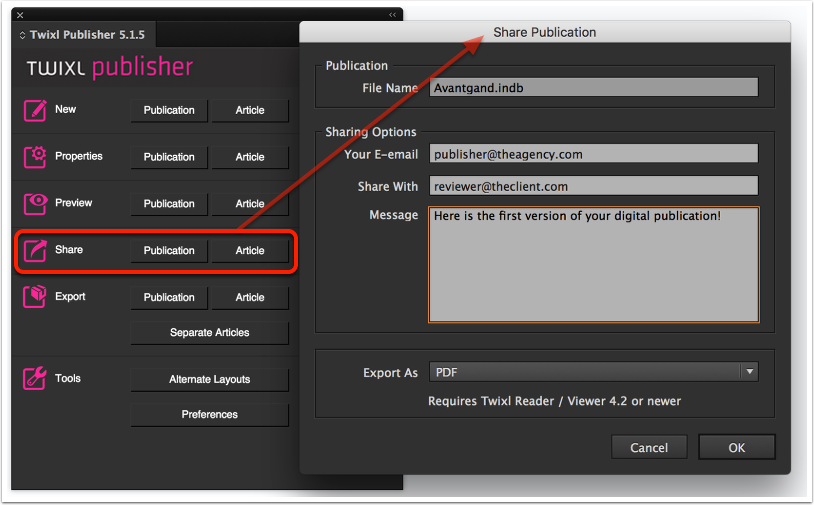Screen dimensions: 814x505
Task: Share the Article
Action: click(250, 251)
